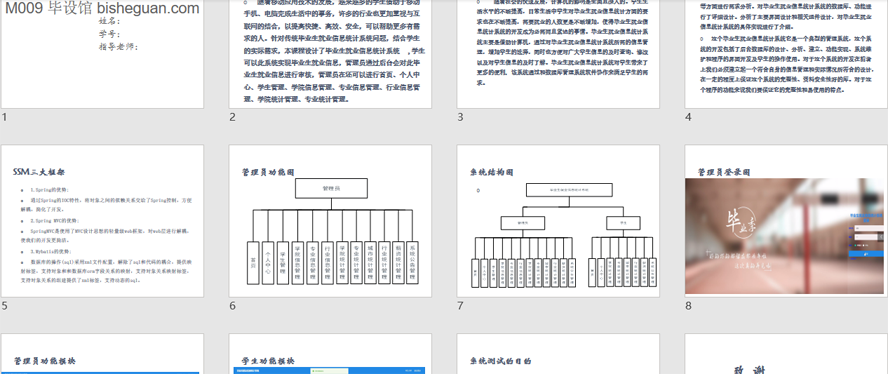Image resolution: width=888 pixels, height=374 pixels.
Task: Click slide number label 5
Action: pos(5,306)
